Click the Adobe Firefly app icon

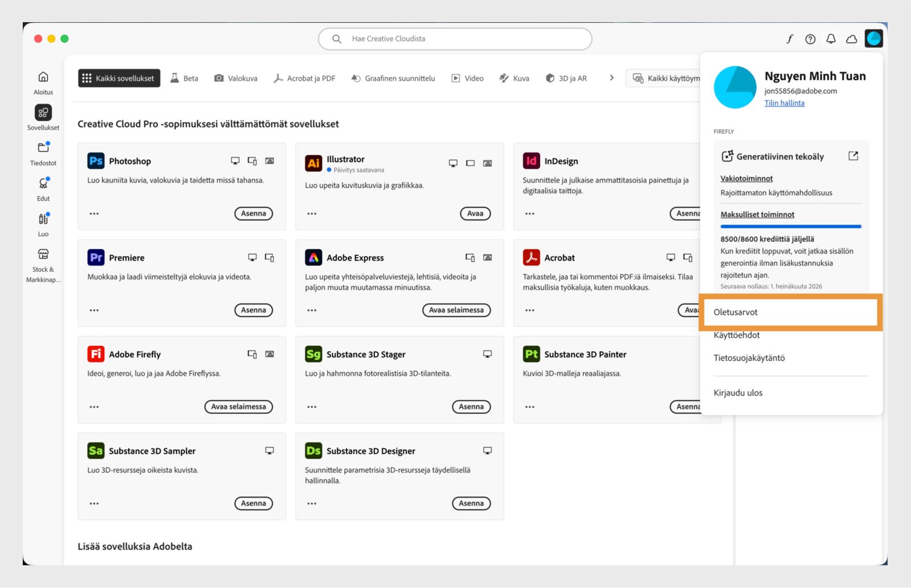click(96, 354)
